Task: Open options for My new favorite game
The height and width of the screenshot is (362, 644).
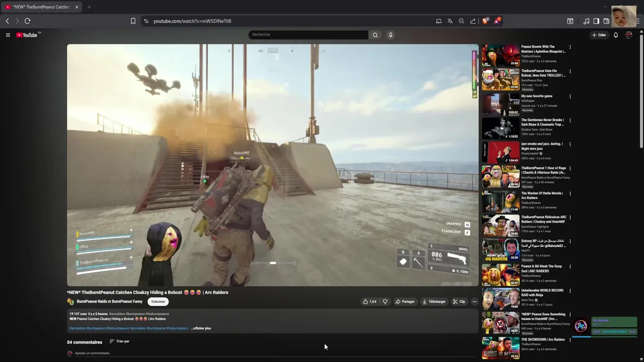Action: click(x=570, y=96)
